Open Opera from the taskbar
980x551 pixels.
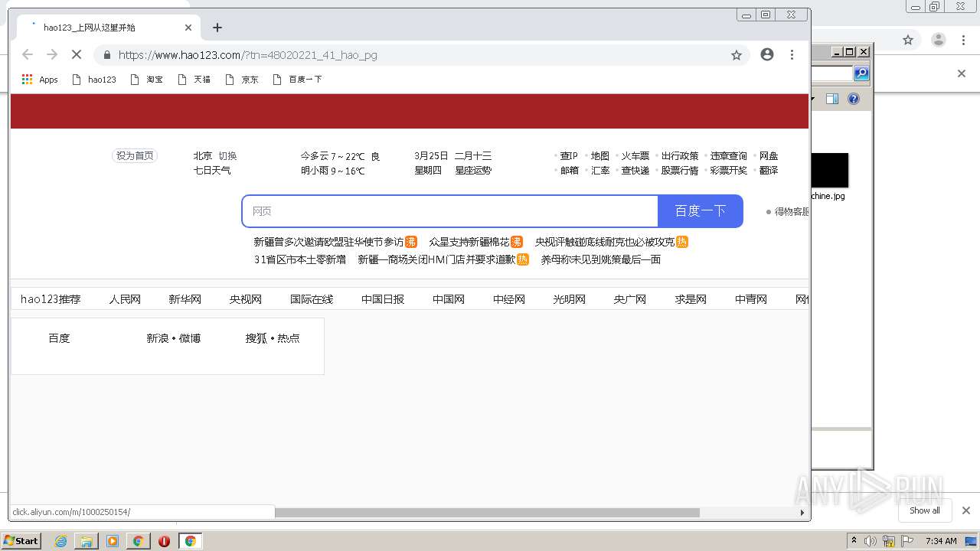point(164,541)
